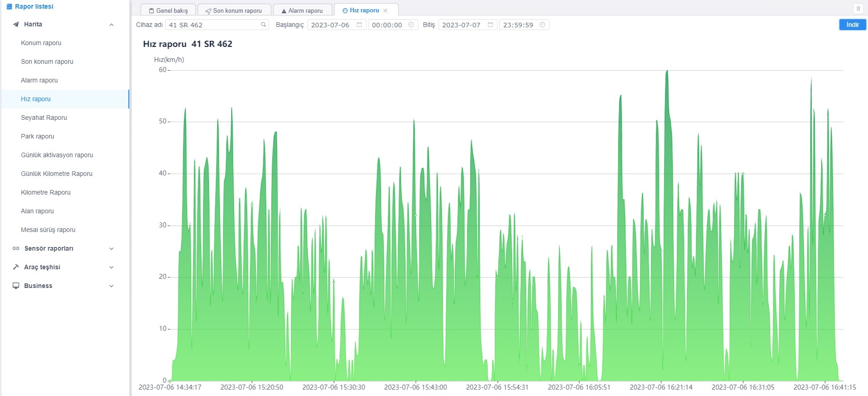This screenshot has width=868, height=396.
Task: Close the Hız raporu tab
Action: coord(386,10)
